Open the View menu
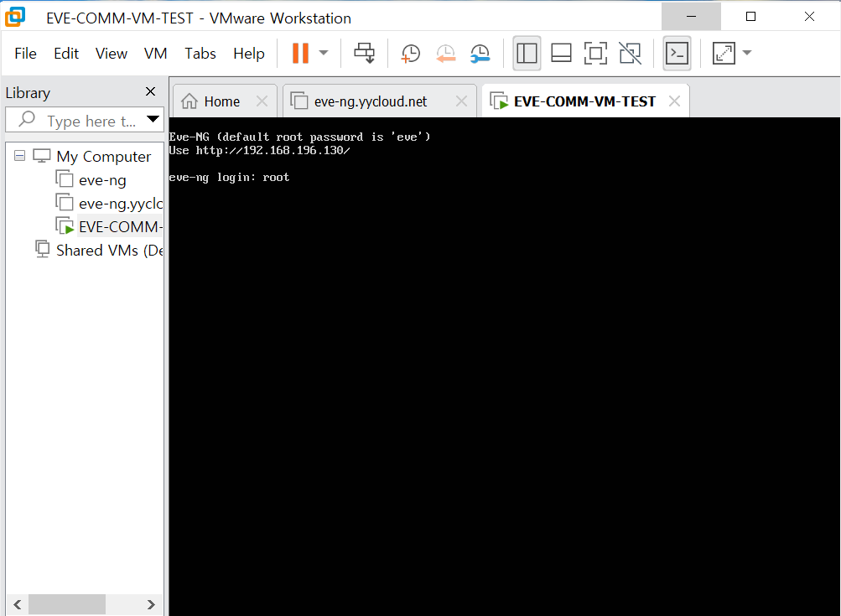The width and height of the screenshot is (841, 616). 111,54
